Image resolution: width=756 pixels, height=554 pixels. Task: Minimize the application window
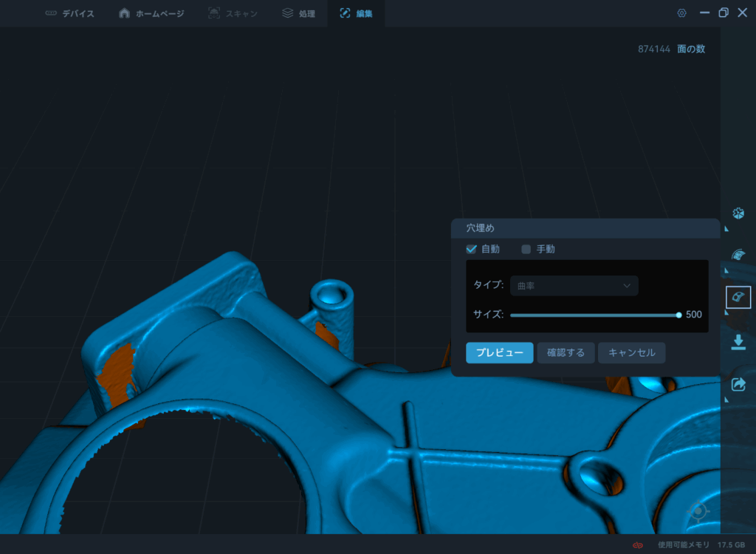point(704,13)
